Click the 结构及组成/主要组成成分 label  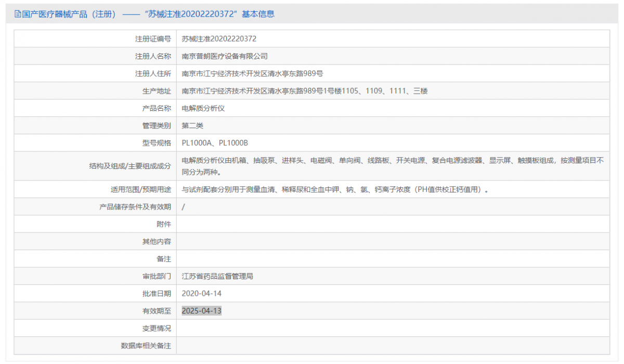(x=130, y=166)
